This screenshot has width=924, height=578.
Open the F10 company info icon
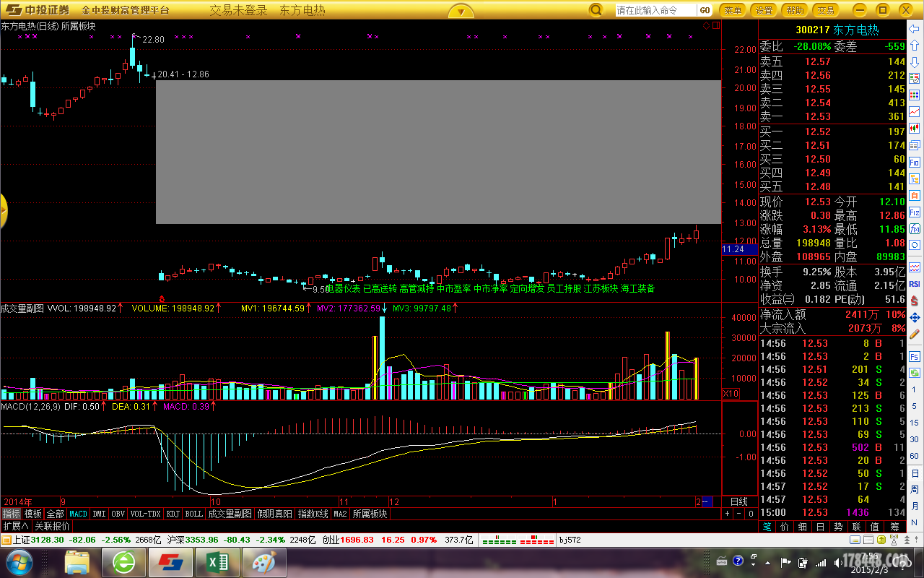(915, 163)
